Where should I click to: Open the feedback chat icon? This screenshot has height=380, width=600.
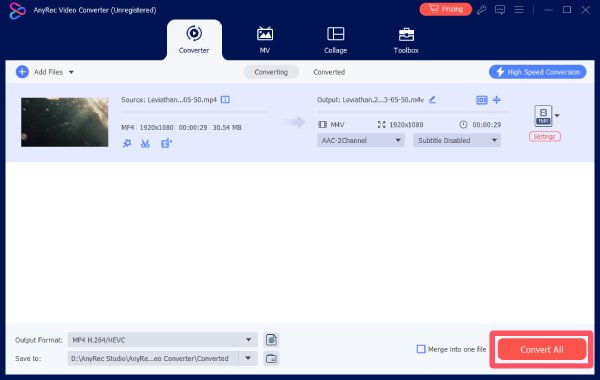(500, 10)
